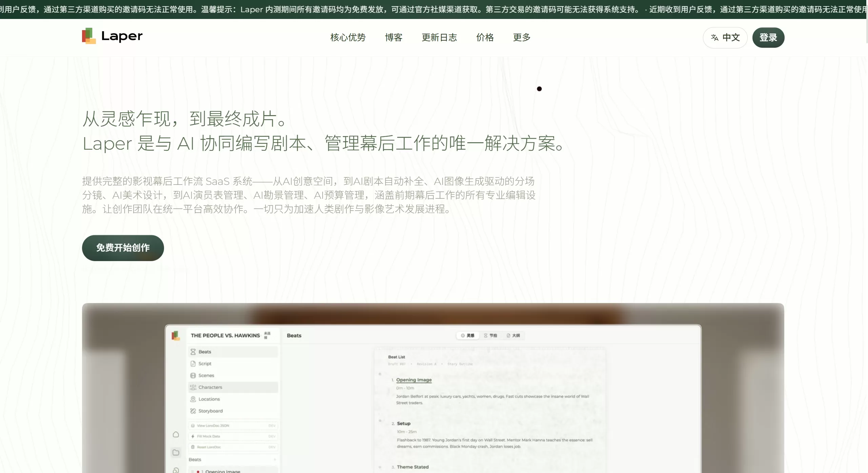
Task: Click the 登录 login button
Action: click(x=768, y=38)
